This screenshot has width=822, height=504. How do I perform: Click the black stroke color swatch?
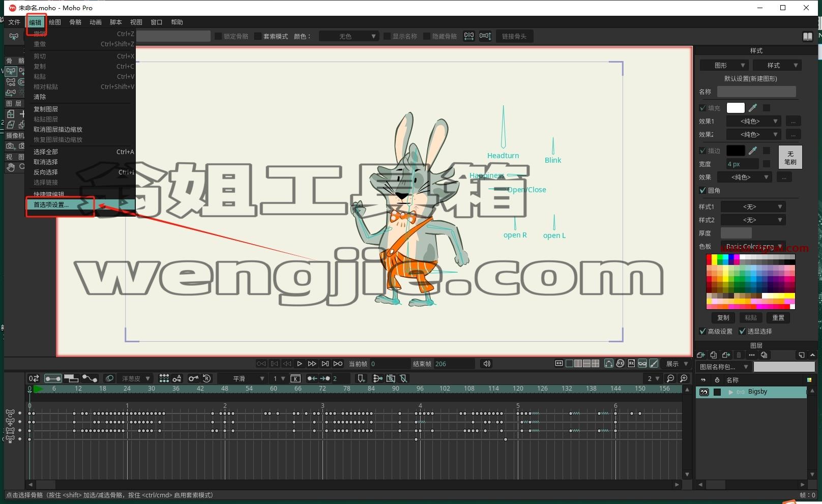pos(736,151)
